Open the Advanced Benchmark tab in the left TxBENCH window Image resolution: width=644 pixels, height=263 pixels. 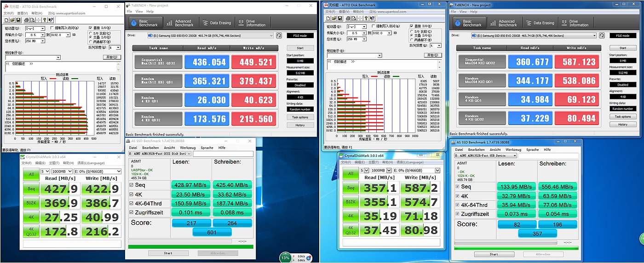point(180,23)
